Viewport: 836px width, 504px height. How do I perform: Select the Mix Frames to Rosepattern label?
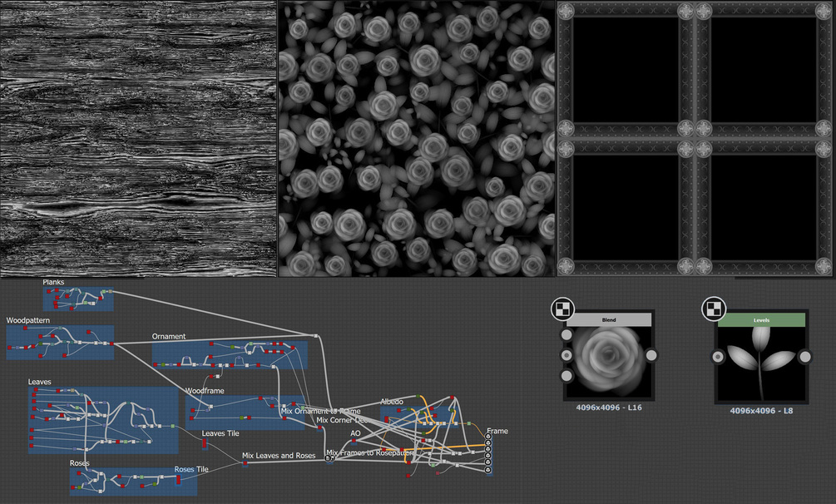[370, 452]
